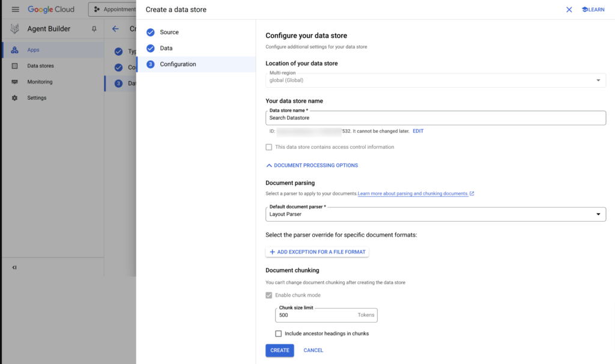
Task: Toggle the Enable chunk mode checkbox
Action: click(269, 295)
